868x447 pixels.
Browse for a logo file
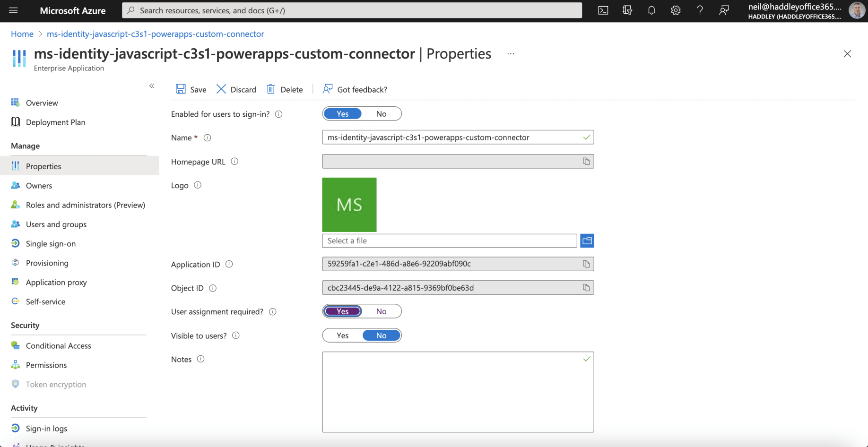point(587,241)
